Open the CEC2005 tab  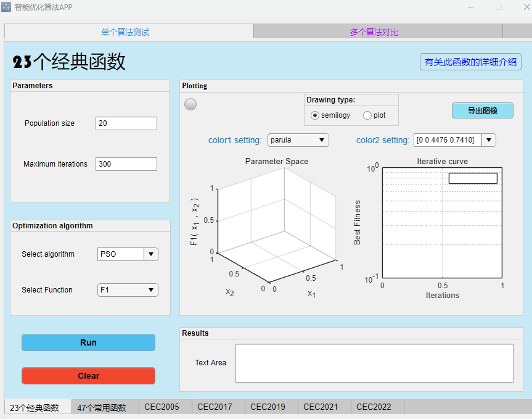click(165, 407)
